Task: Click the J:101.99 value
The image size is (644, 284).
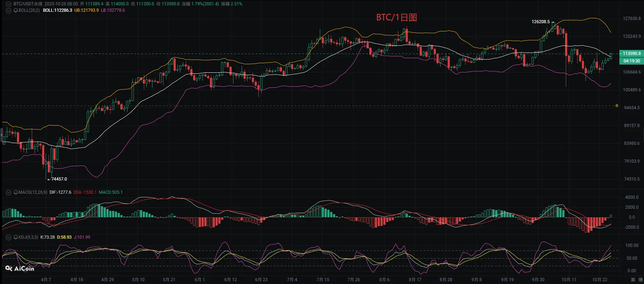Action: point(82,237)
